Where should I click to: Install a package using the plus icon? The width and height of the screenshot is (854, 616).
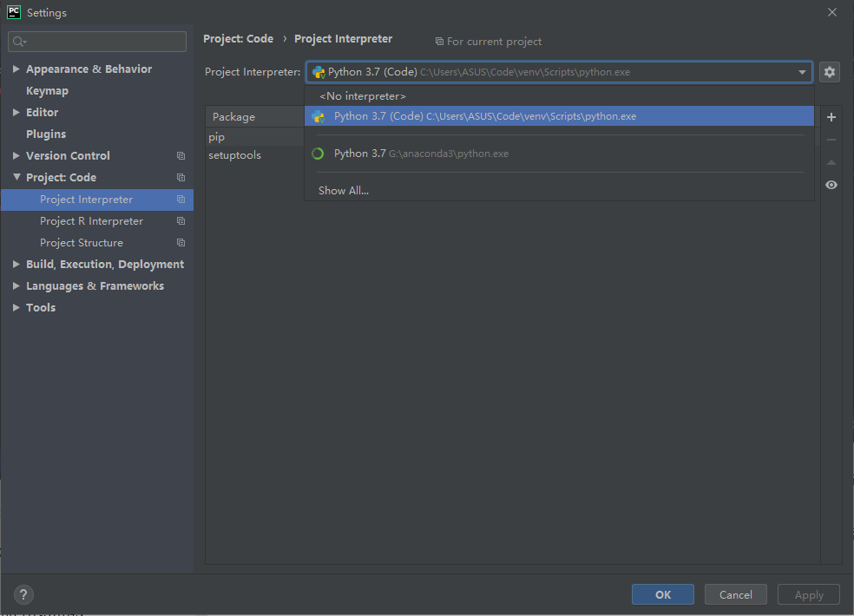coord(831,116)
